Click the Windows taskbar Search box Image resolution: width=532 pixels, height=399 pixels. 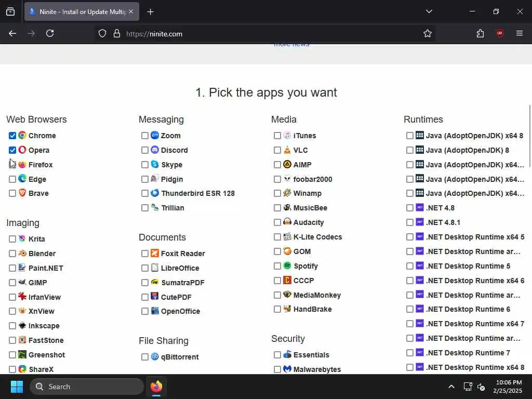87,387
